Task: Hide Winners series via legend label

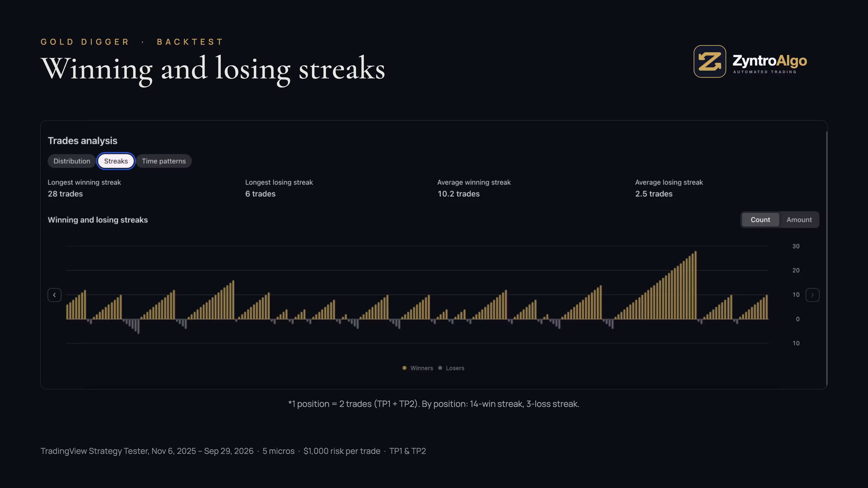Action: pos(422,368)
